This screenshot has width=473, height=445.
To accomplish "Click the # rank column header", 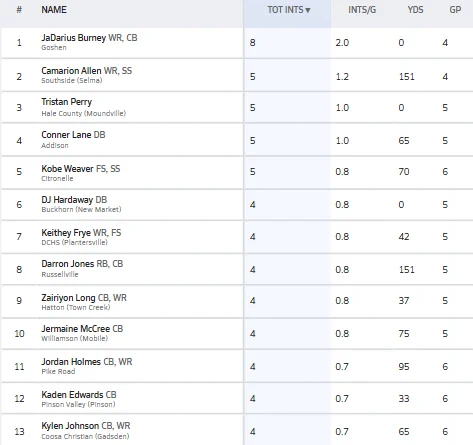I will [x=19, y=10].
